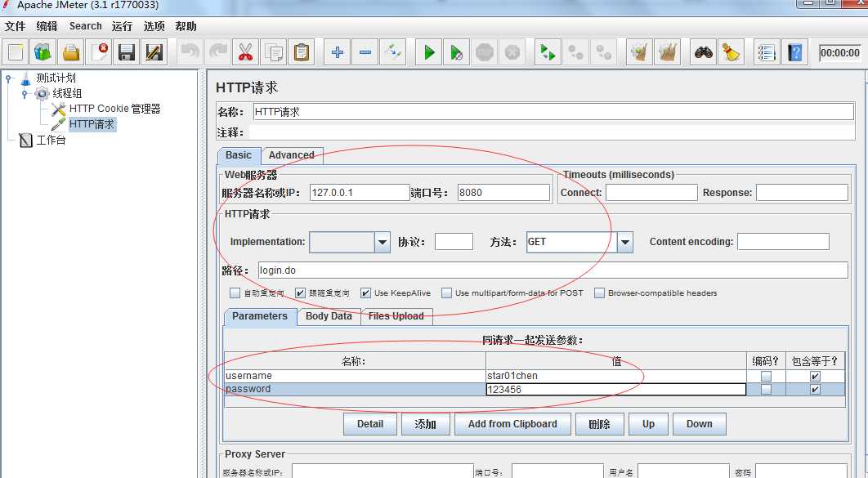
Task: Open the Implementation dropdown
Action: coord(383,242)
